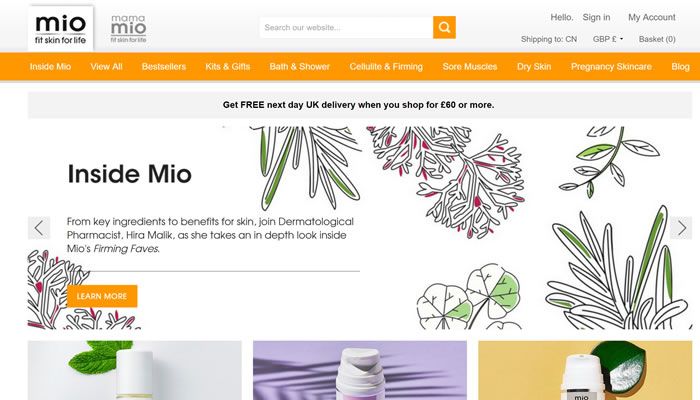The height and width of the screenshot is (400, 700).
Task: Open the purple background product thumbnail
Action: point(360,370)
